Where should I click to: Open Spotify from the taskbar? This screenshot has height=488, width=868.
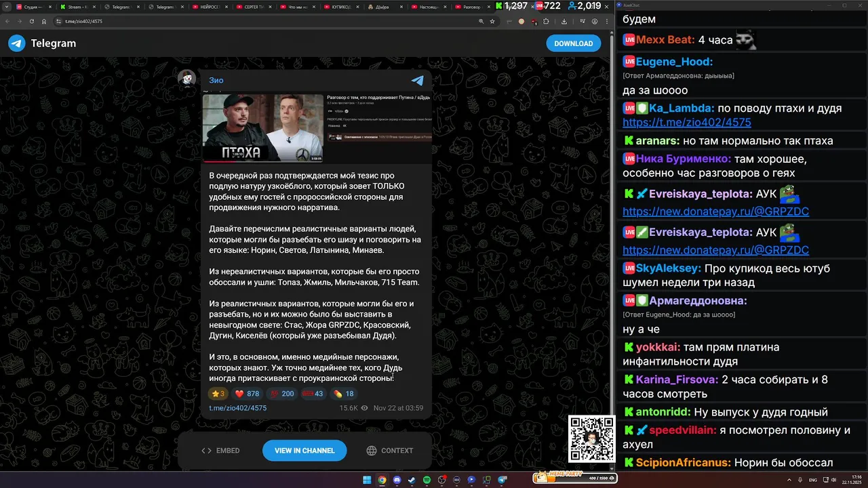pyautogui.click(x=427, y=480)
